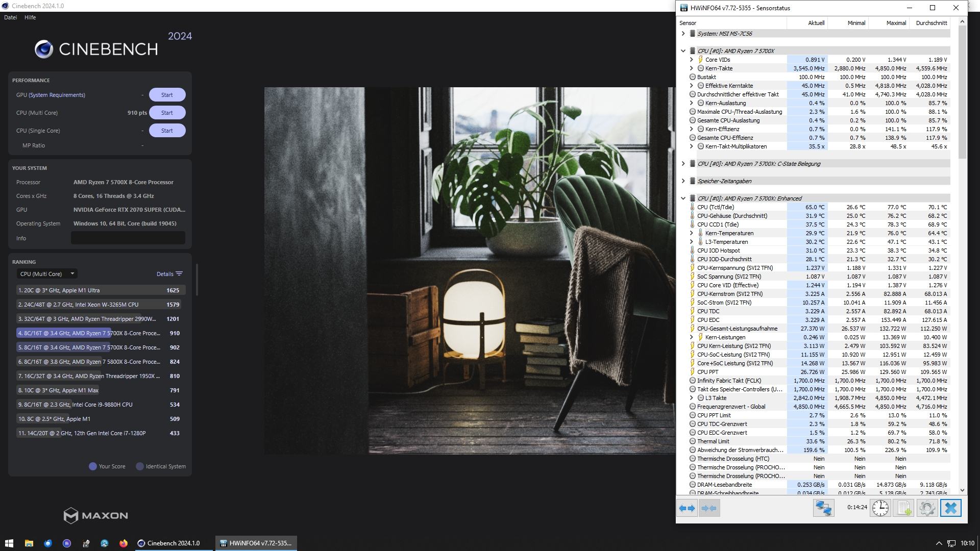
Task: Click Aktuell column header
Action: [x=807, y=23]
